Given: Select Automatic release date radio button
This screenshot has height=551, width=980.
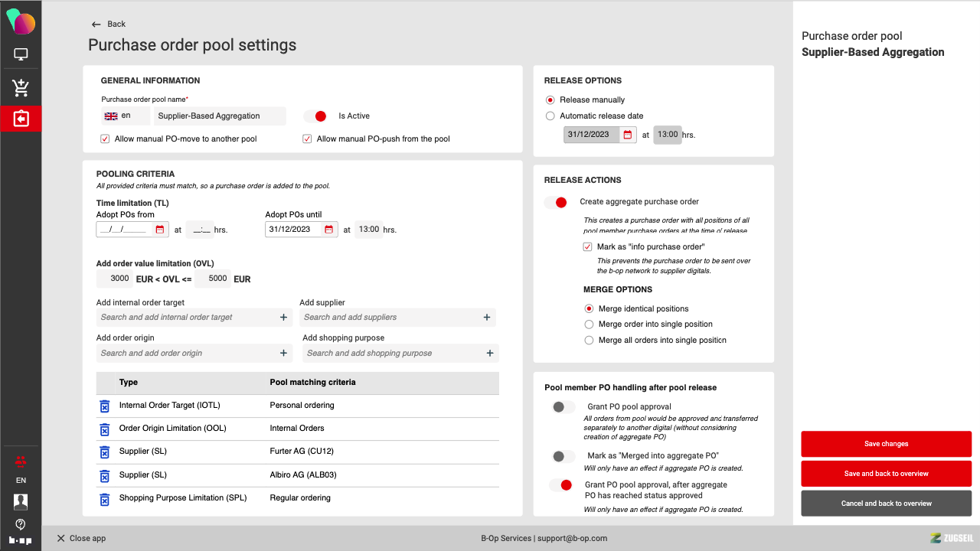Looking at the screenshot, I should pyautogui.click(x=550, y=116).
